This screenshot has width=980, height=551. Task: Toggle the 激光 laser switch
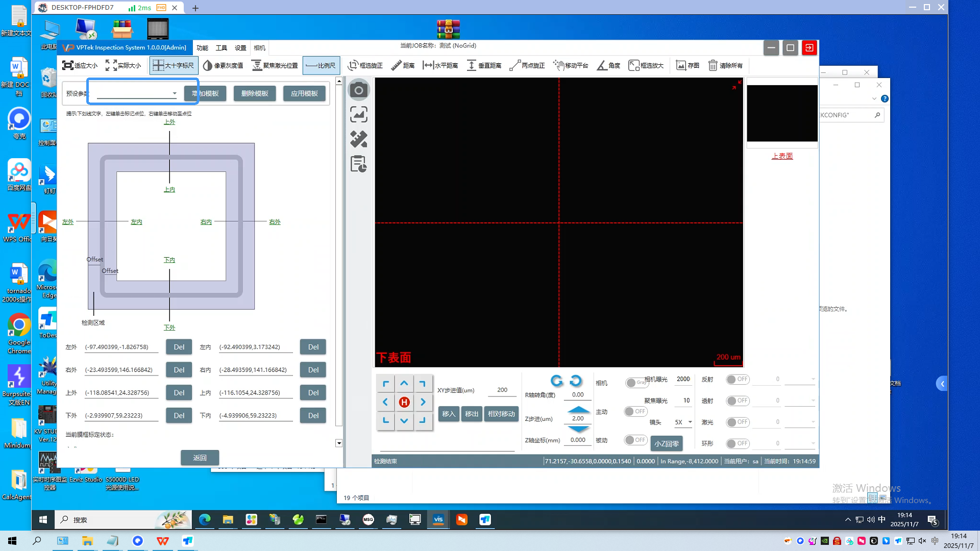737,422
